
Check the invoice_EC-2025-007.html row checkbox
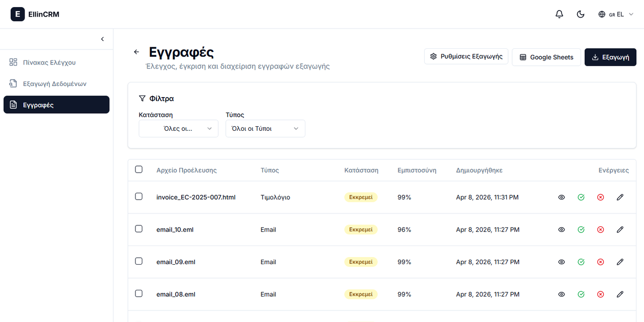coord(139,197)
